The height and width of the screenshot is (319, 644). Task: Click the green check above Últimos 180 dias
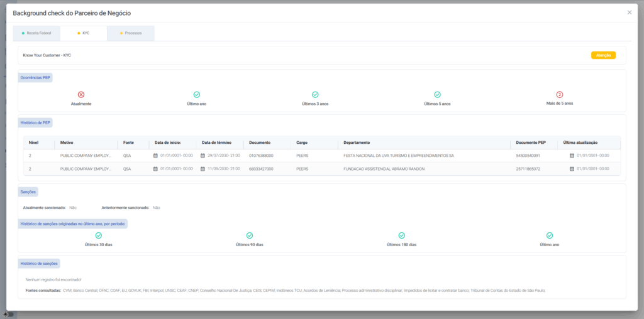click(x=401, y=235)
